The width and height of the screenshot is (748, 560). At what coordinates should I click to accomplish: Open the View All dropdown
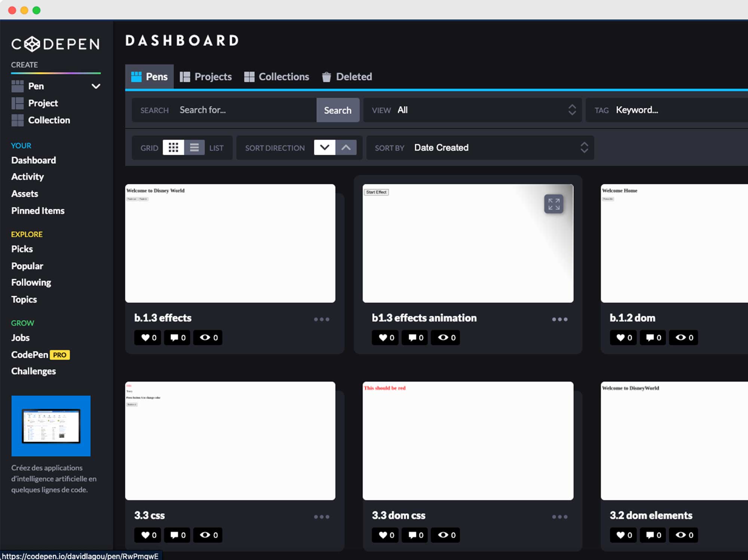(x=472, y=110)
